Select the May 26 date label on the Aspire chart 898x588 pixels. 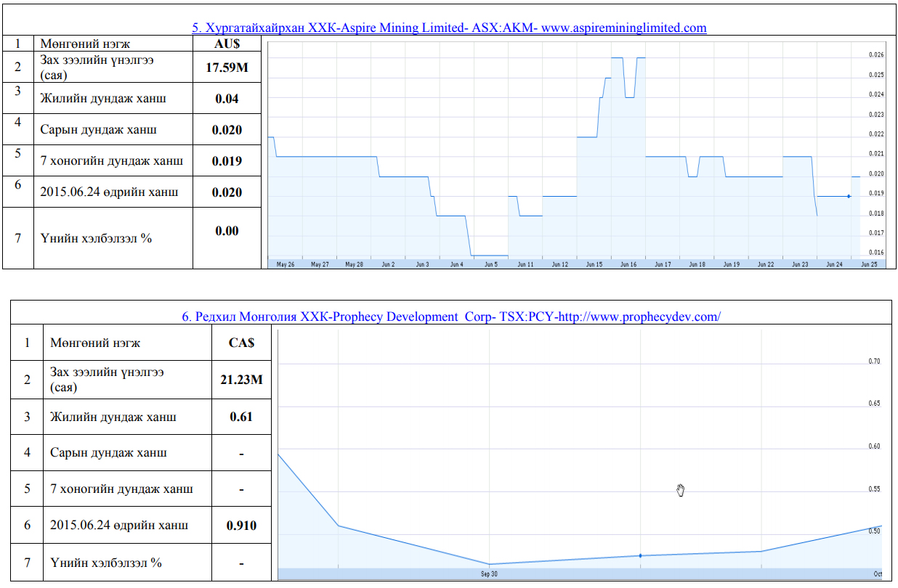pos(286,265)
